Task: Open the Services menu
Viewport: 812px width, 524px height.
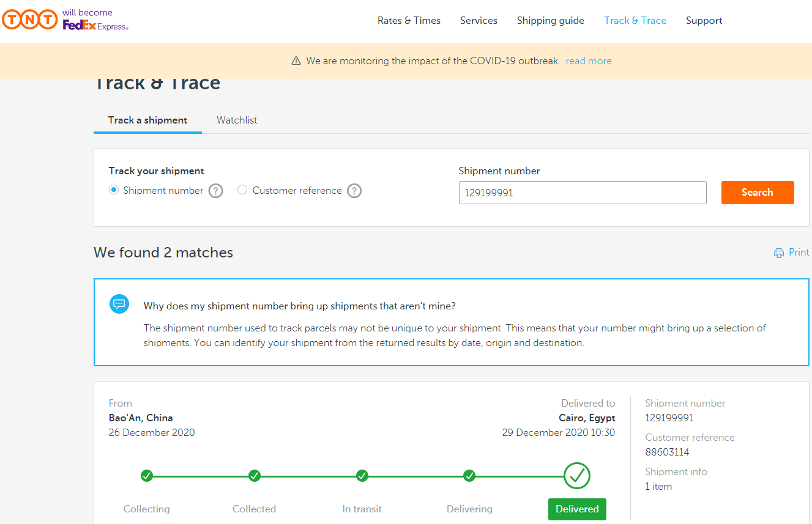Action: pyautogui.click(x=479, y=21)
